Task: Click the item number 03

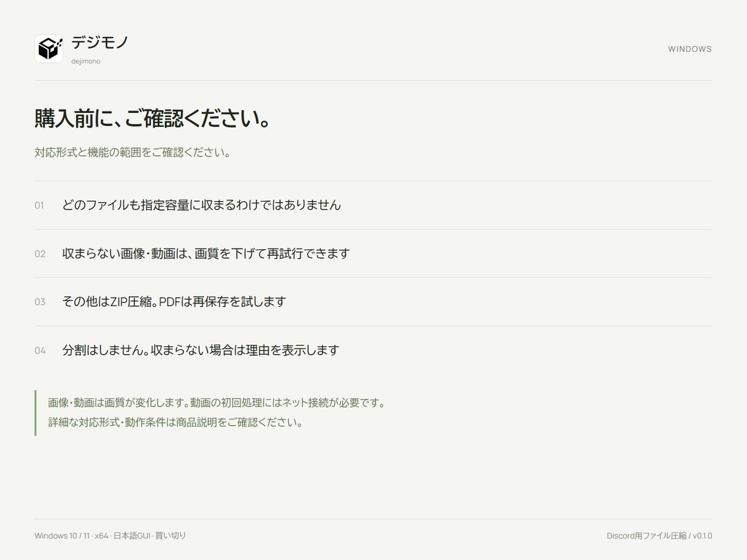Action: [40, 303]
